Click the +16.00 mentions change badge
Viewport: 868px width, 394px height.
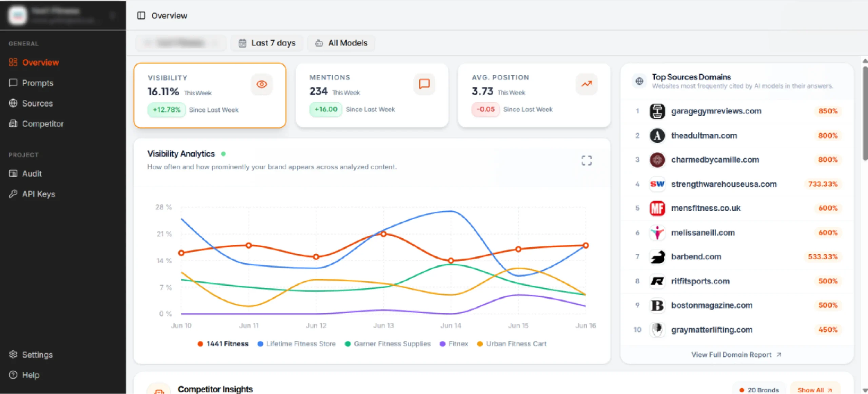click(326, 109)
